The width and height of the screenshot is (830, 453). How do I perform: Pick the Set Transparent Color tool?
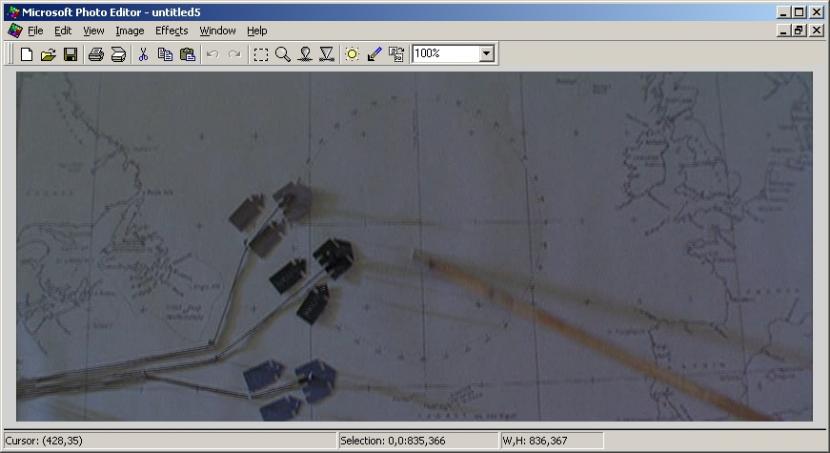[374, 54]
